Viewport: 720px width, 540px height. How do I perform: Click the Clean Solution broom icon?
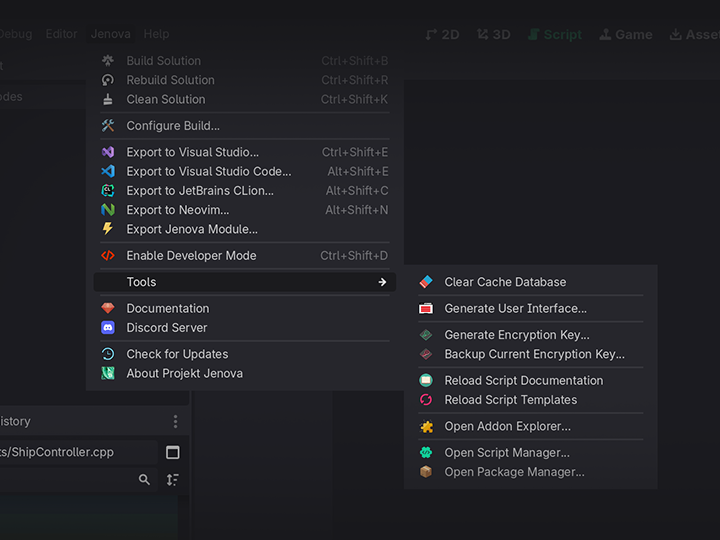tap(108, 99)
